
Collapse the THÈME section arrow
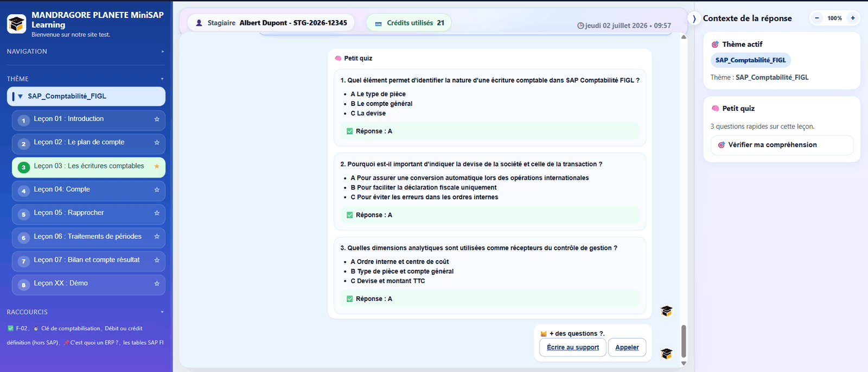[x=162, y=79]
